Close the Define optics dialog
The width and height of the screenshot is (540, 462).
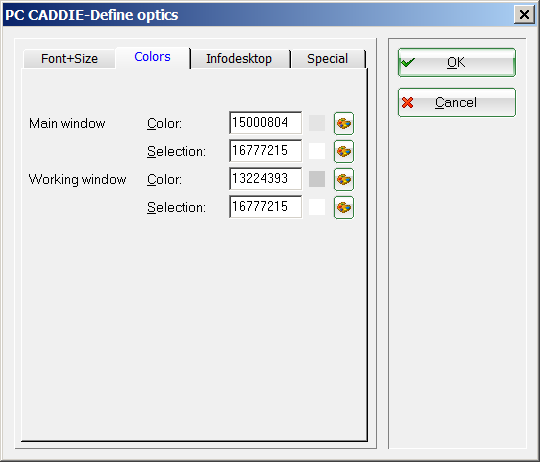pyautogui.click(x=524, y=15)
